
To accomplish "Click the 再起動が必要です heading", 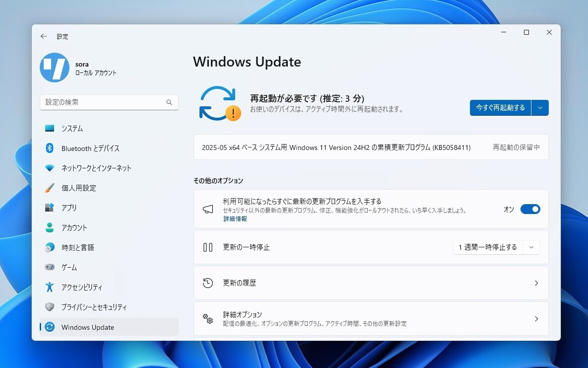I will (307, 98).
